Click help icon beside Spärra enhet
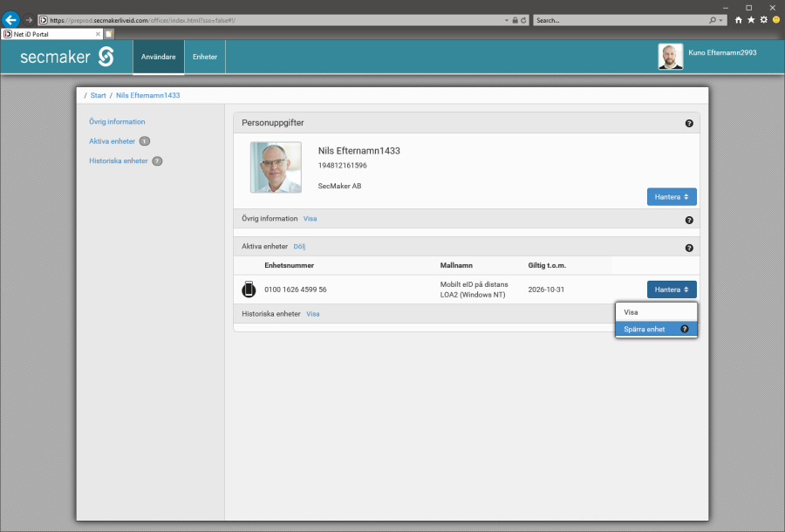 [x=685, y=330]
